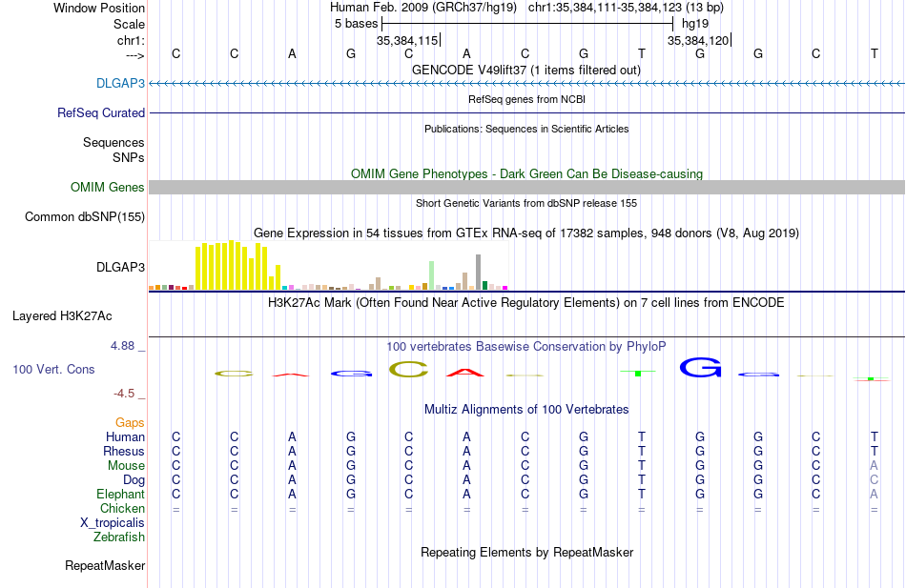Select the Zebrafish species row label
906x588 pixels.
(x=119, y=537)
